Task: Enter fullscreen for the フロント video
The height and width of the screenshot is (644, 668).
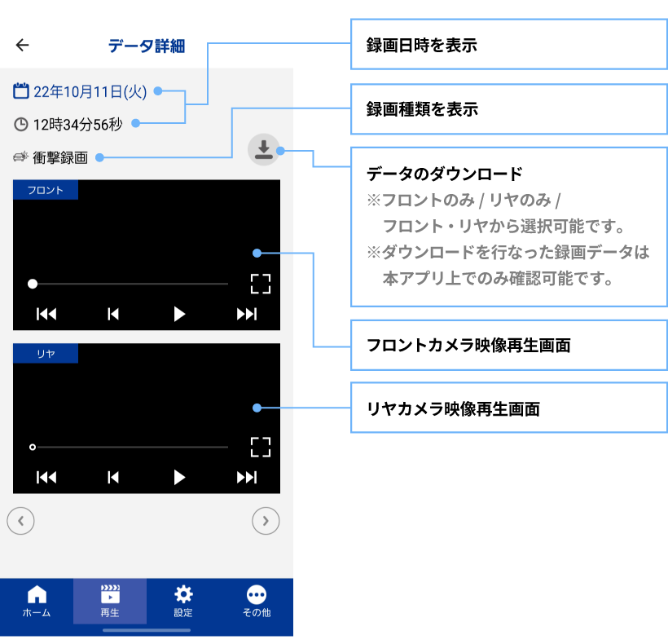Action: (261, 284)
